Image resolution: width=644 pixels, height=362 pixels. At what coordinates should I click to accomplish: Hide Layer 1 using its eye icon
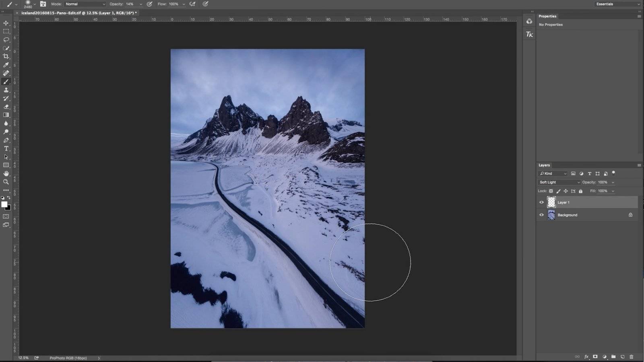click(541, 202)
